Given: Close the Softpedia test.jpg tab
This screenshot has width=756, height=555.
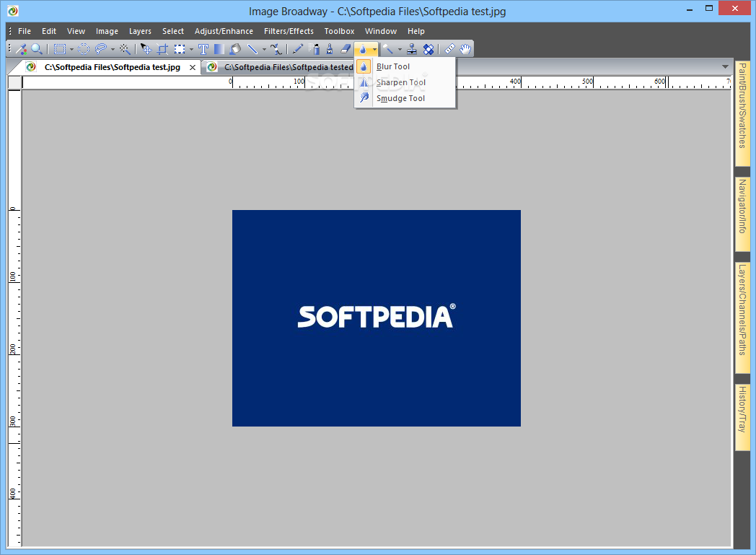Looking at the screenshot, I should pos(193,68).
